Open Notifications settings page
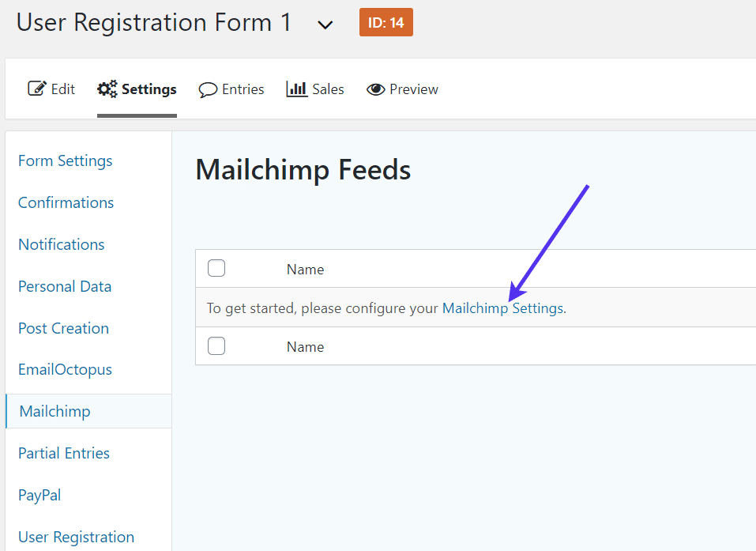This screenshot has height=551, width=756. tap(62, 244)
